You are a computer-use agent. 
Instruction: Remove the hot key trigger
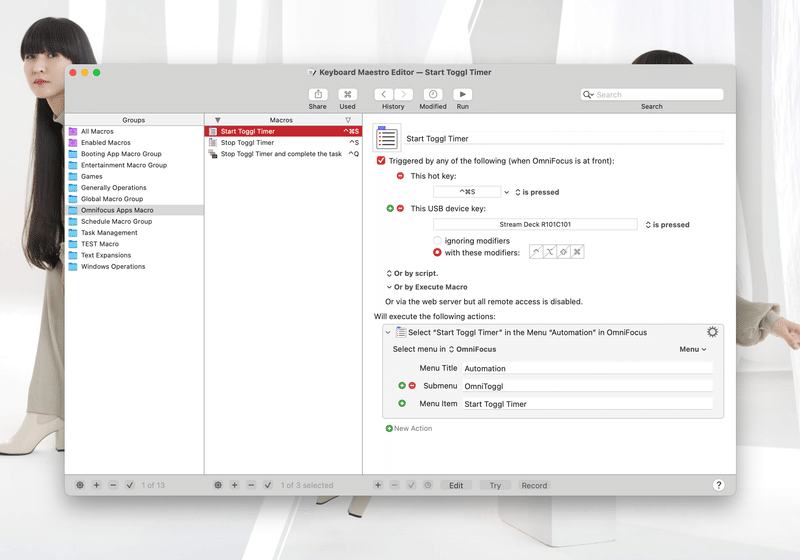401,176
